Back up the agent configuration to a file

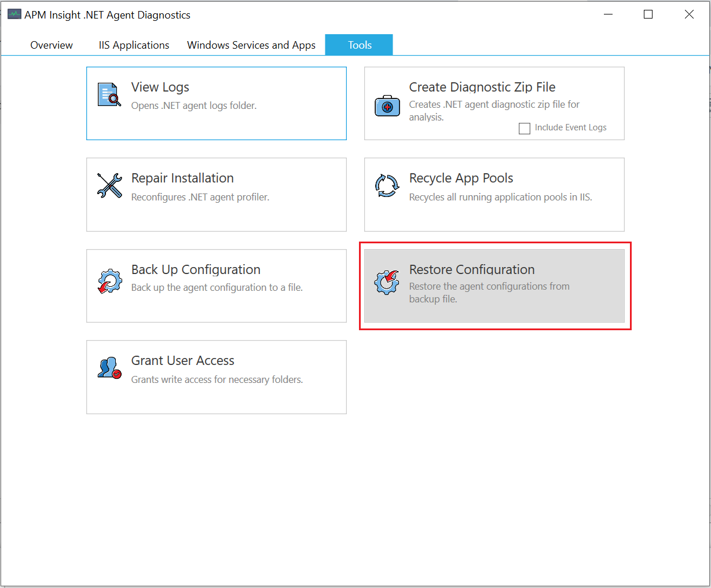click(x=216, y=286)
